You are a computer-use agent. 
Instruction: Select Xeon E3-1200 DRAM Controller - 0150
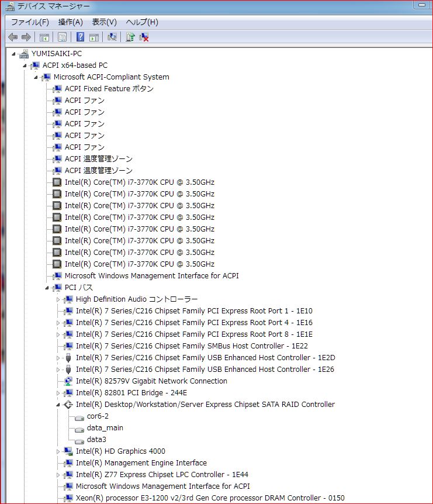coord(210,498)
